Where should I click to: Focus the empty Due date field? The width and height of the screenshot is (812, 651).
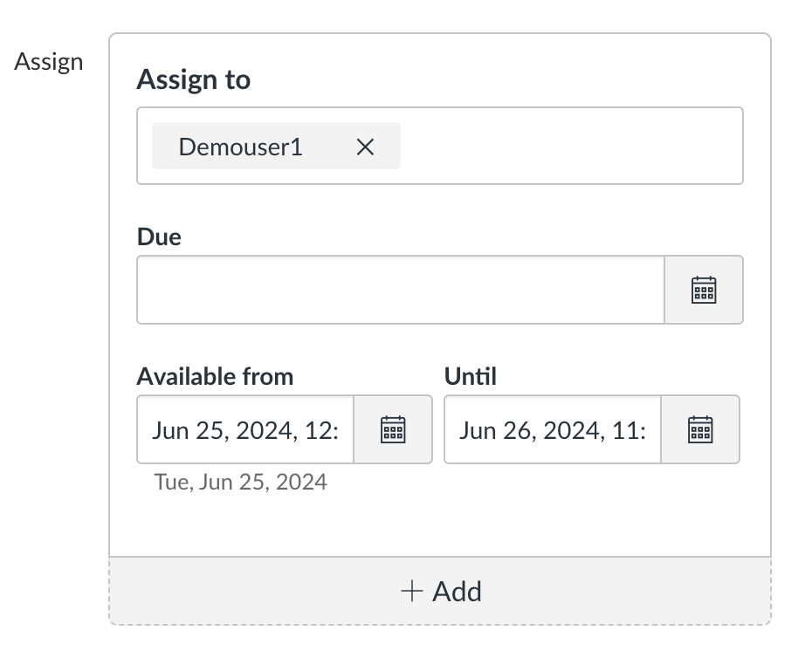tap(401, 290)
